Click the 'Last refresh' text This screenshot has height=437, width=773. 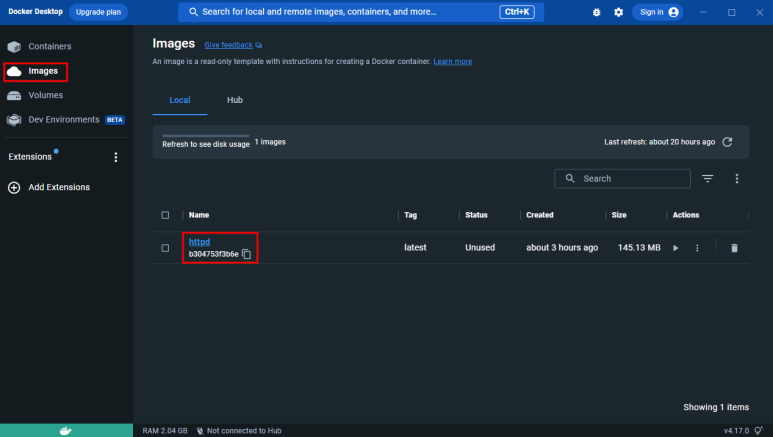click(x=659, y=142)
